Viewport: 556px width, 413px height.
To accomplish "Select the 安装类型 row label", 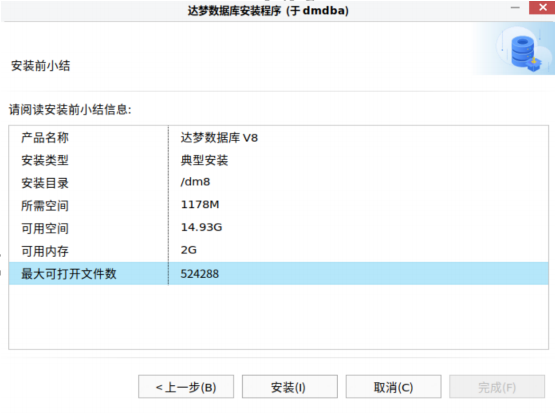I will coord(45,160).
